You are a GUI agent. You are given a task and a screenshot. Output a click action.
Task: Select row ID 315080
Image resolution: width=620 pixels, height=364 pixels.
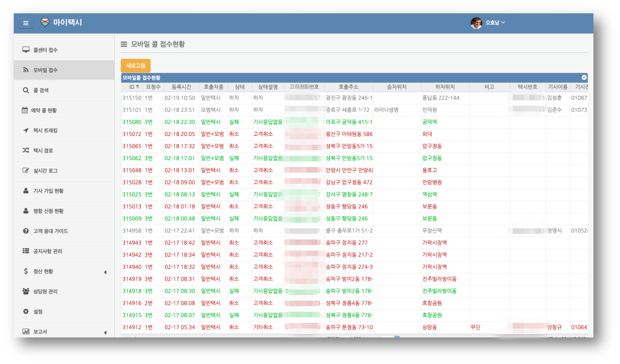click(x=132, y=122)
